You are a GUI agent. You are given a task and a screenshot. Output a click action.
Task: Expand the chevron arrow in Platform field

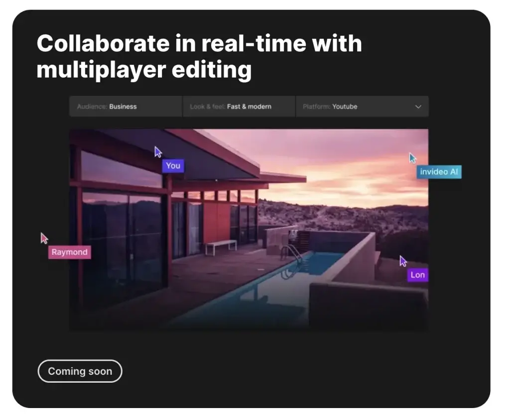(418, 106)
